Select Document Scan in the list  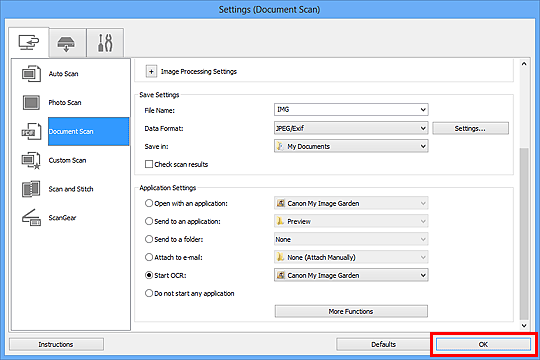pyautogui.click(x=89, y=131)
